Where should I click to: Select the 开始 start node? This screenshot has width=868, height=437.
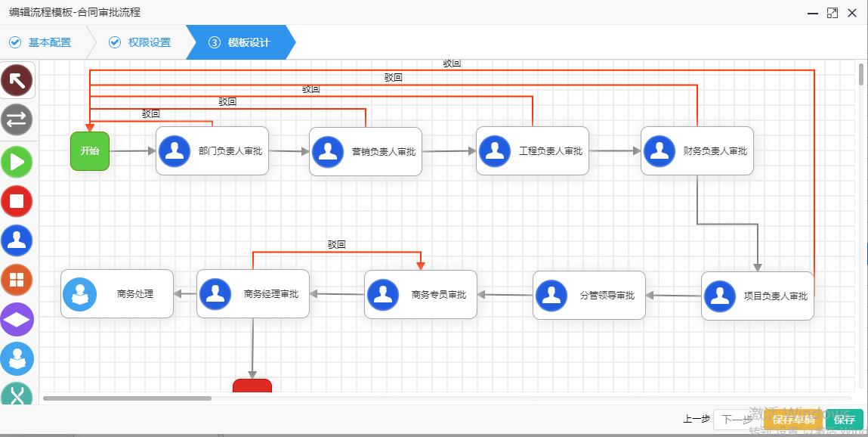click(x=90, y=151)
